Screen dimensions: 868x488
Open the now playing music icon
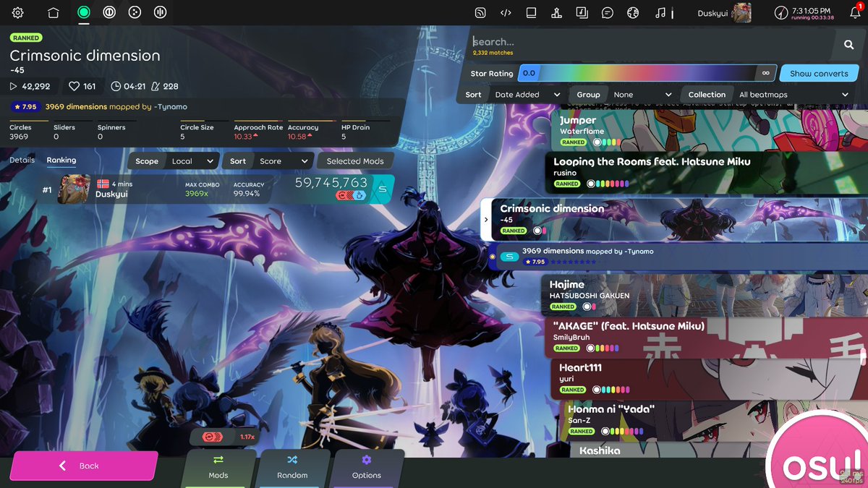pos(659,12)
